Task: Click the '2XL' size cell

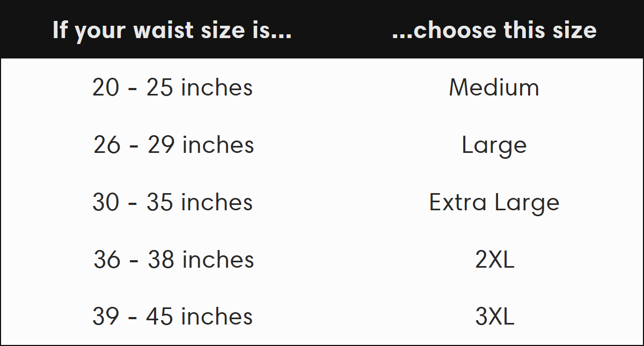Action: tap(494, 260)
